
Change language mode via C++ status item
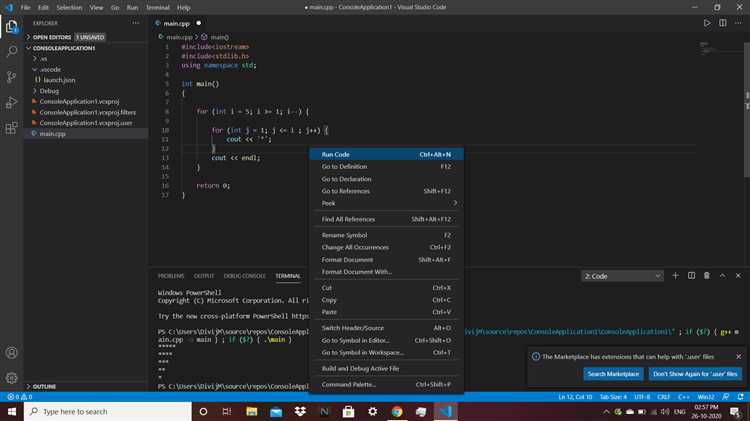click(x=684, y=397)
